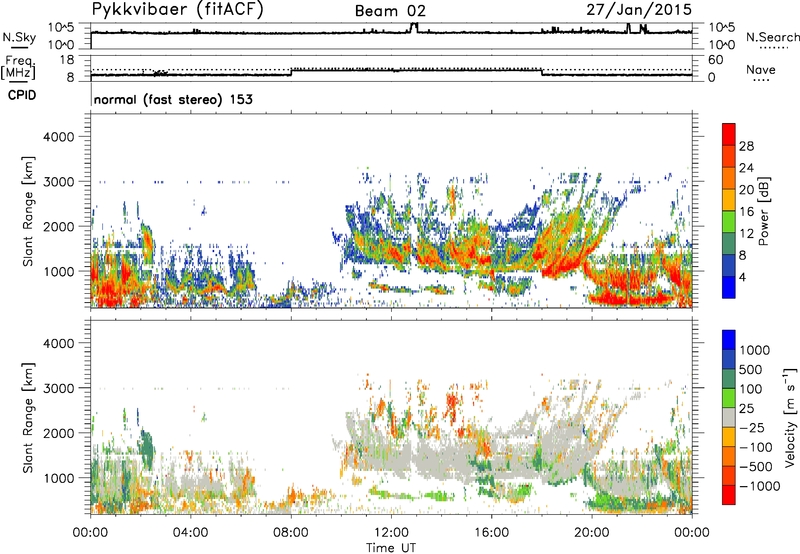
Task: Click the '04:00' time tick label
Action: (x=190, y=533)
